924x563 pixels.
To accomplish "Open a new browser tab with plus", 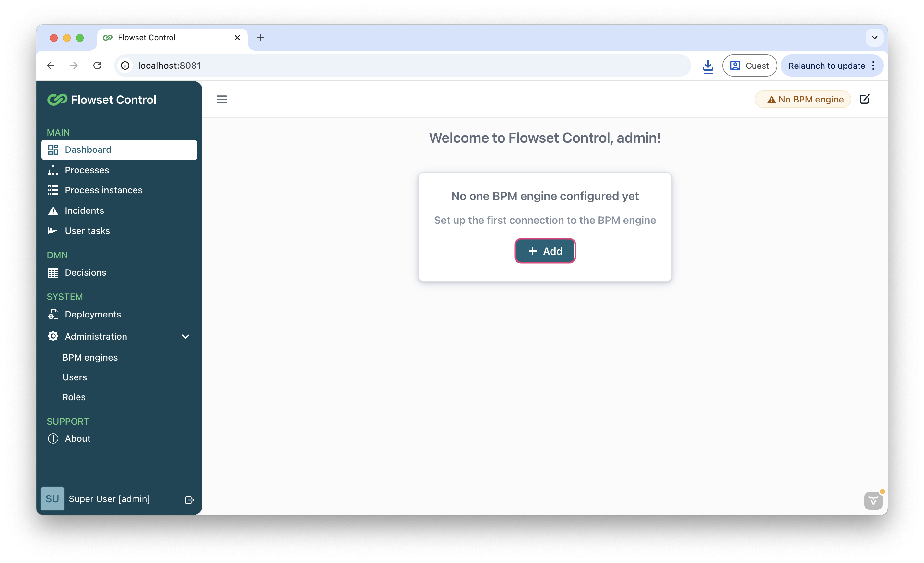I will tap(260, 38).
